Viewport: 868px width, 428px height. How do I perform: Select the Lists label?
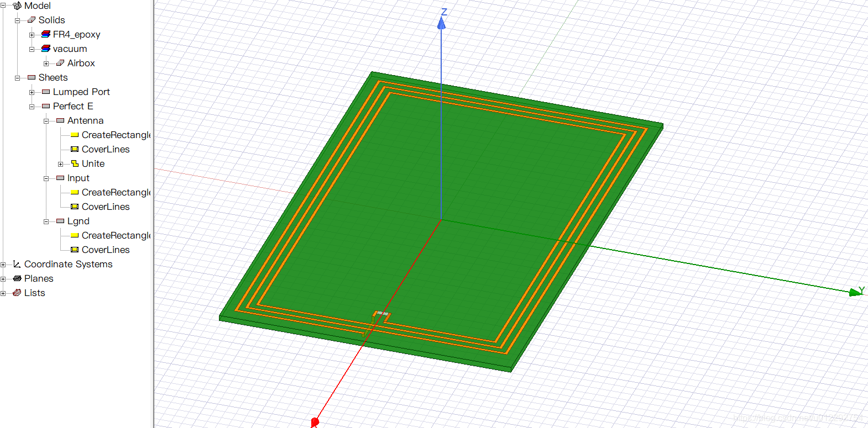(x=35, y=293)
